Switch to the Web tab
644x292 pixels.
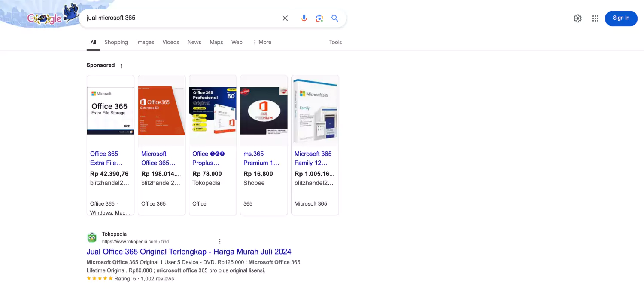click(x=237, y=42)
